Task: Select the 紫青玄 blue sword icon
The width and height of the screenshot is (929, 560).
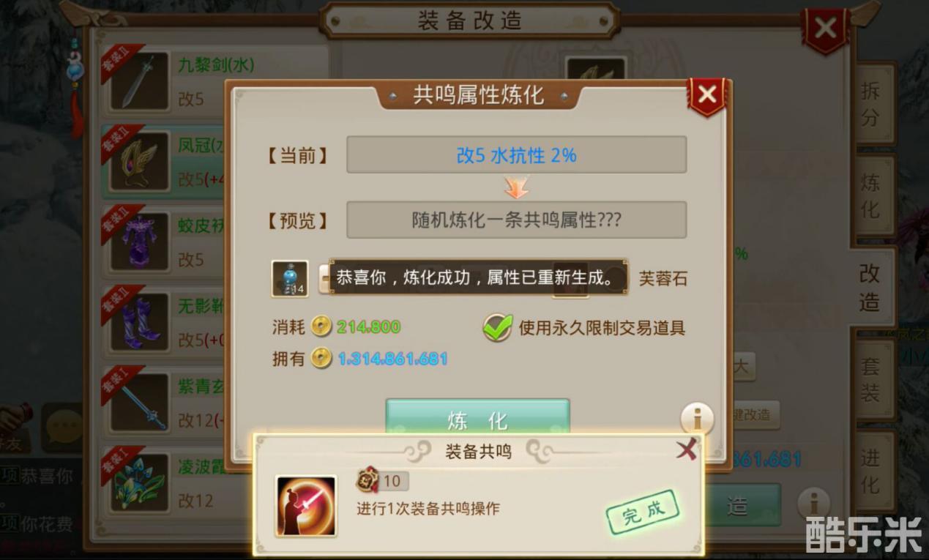Action: [x=139, y=403]
